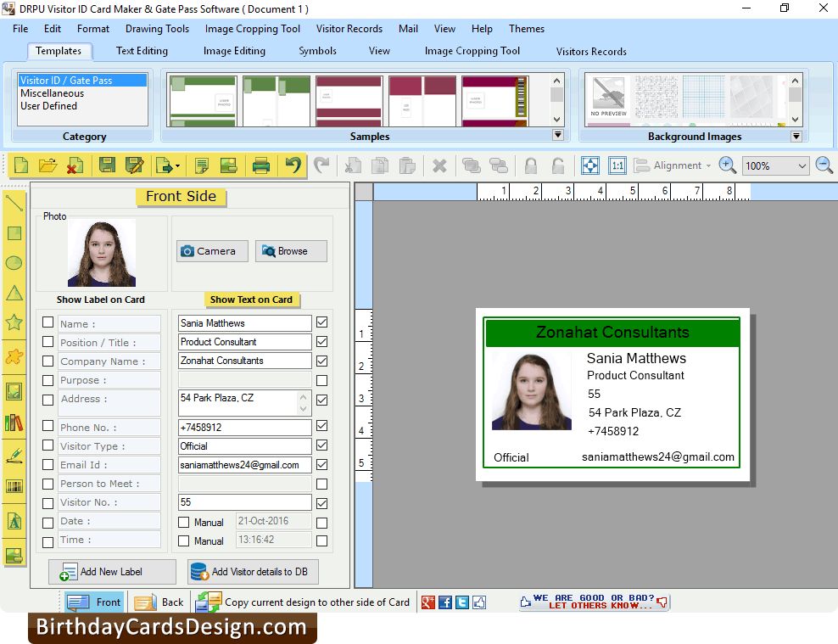Switch to the Image Editing tab
The width and height of the screenshot is (838, 644).
234,51
